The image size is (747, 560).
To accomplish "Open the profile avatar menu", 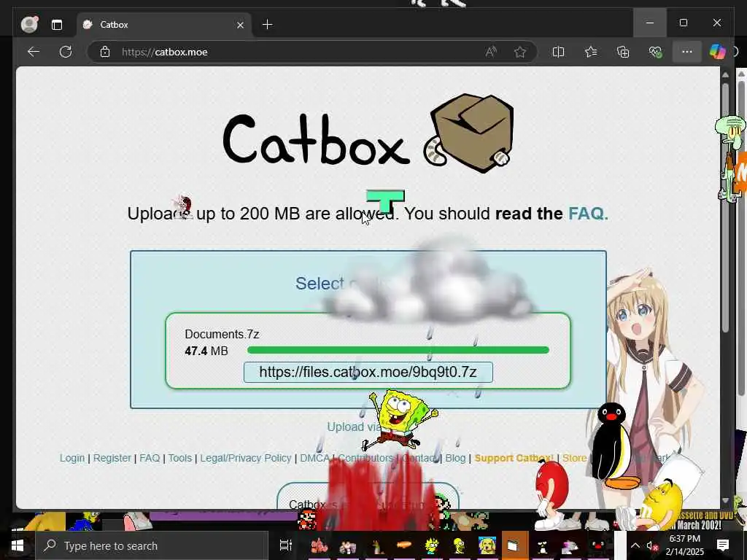I will tap(29, 24).
